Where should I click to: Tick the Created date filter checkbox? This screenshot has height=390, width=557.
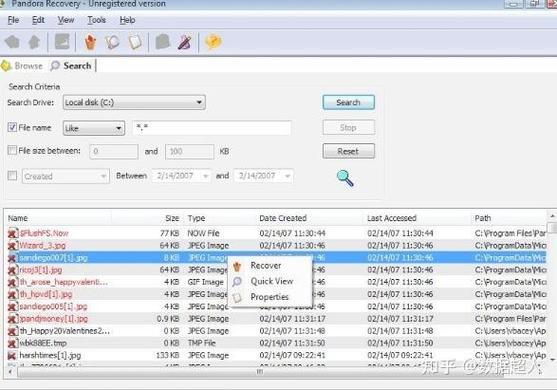12,175
